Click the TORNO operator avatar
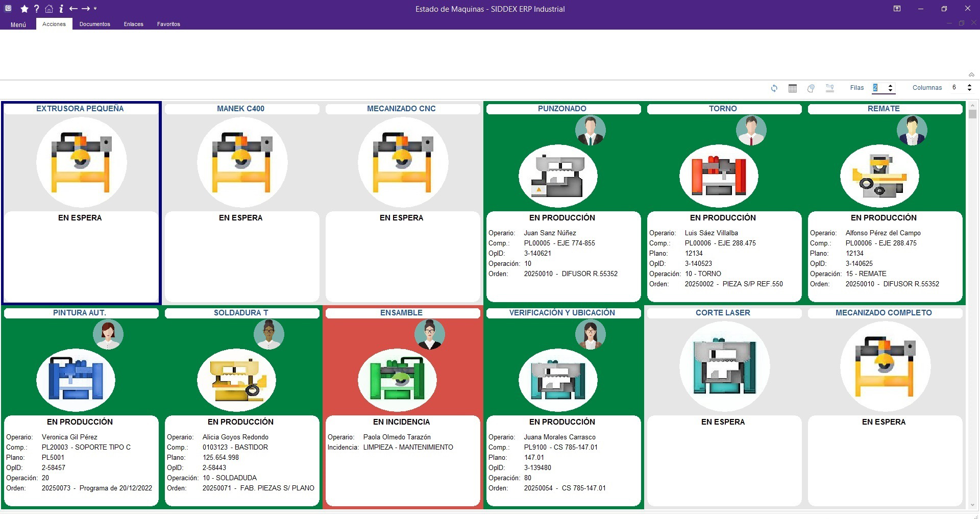Screen dimensions: 980x519 pos(751,130)
